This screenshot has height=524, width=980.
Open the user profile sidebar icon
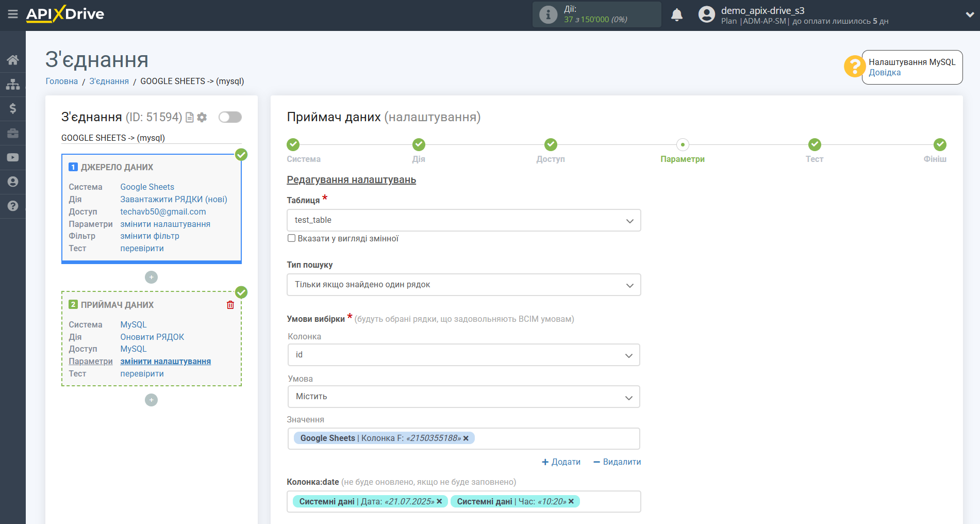(13, 182)
